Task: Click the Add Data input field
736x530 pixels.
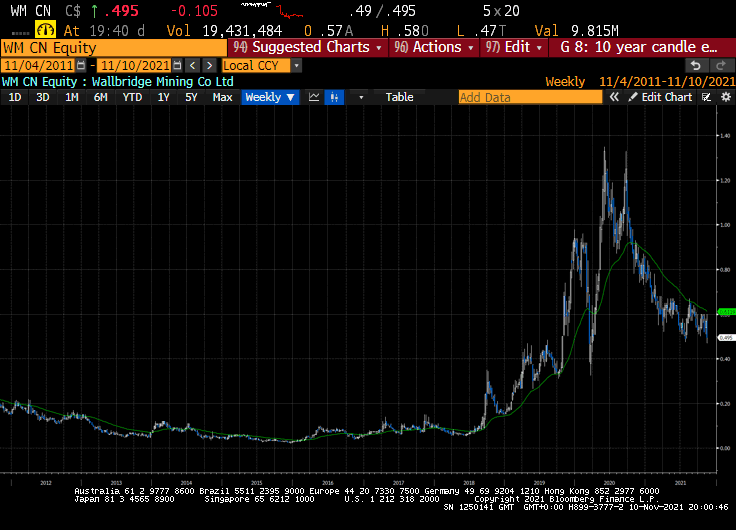Action: (x=530, y=97)
